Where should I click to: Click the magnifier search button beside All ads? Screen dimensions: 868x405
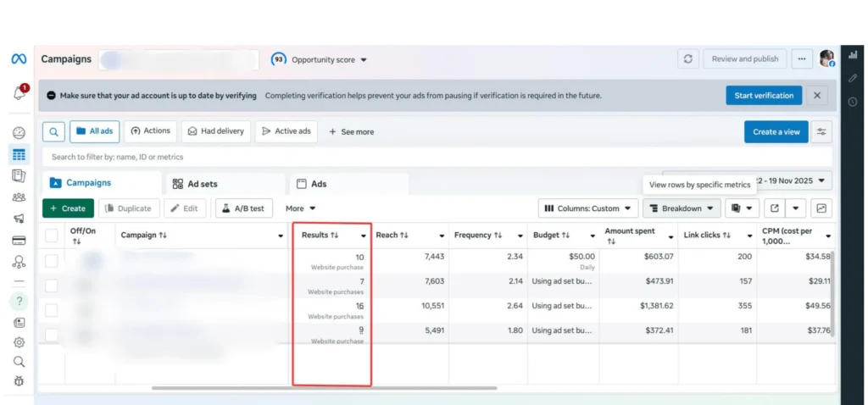pos(53,131)
